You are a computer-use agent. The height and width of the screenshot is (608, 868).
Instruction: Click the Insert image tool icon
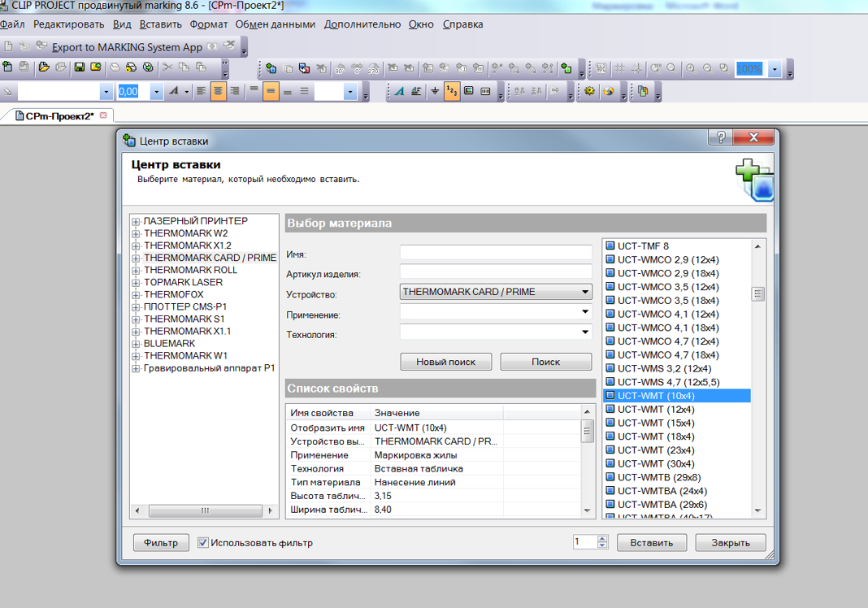coord(469,91)
